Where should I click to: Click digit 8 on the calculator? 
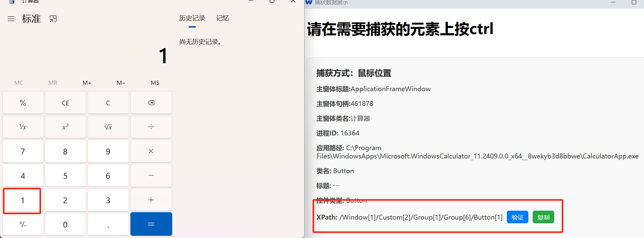pos(65,151)
